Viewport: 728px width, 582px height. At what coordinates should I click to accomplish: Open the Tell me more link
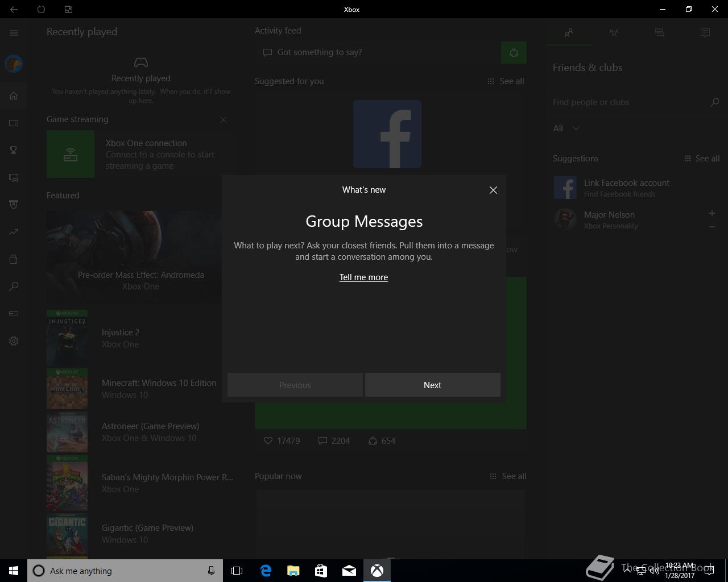click(363, 277)
